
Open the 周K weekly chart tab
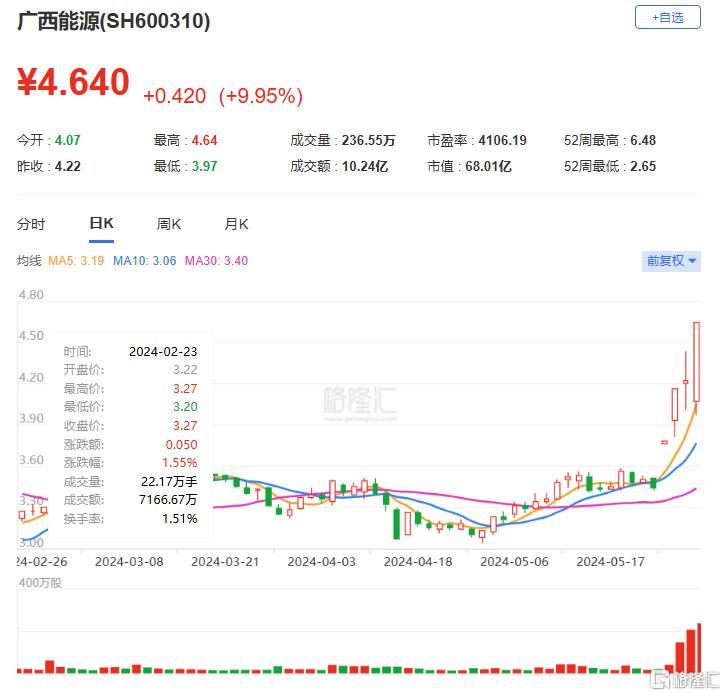point(169,224)
